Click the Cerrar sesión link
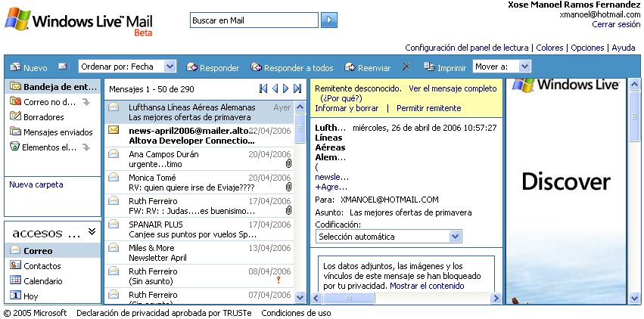 click(616, 24)
